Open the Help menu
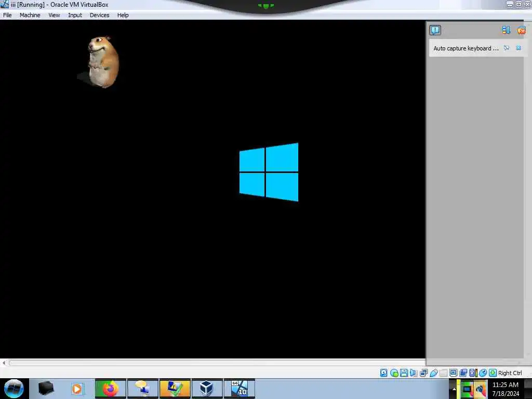This screenshot has width=532, height=399. (123, 15)
